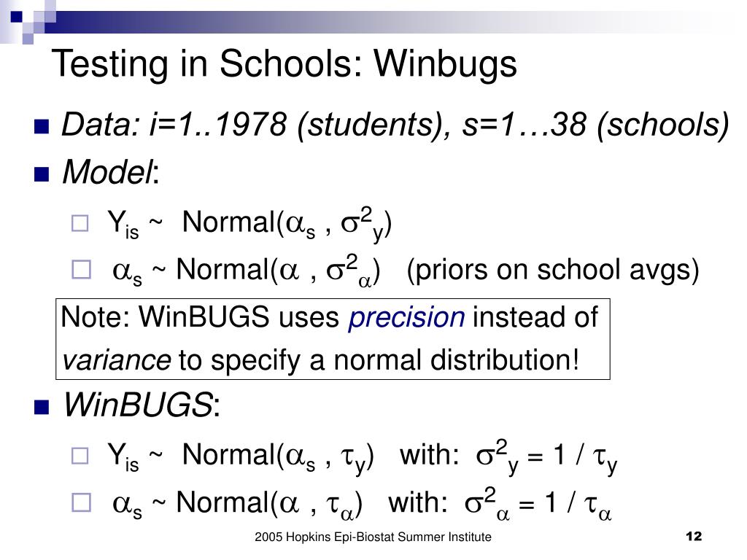
Task: Click the square bullet beside Model
Action: (42, 175)
